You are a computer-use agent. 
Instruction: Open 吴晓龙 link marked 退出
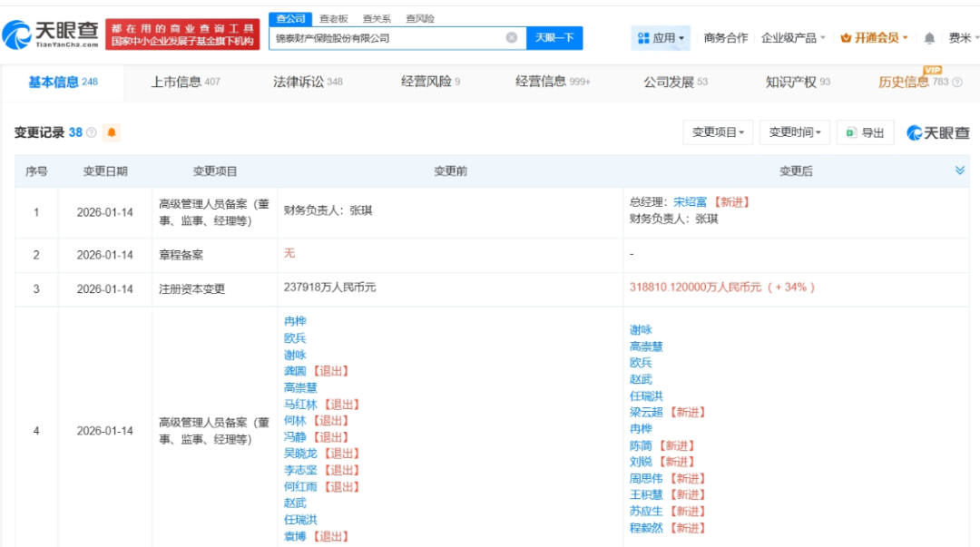click(300, 454)
